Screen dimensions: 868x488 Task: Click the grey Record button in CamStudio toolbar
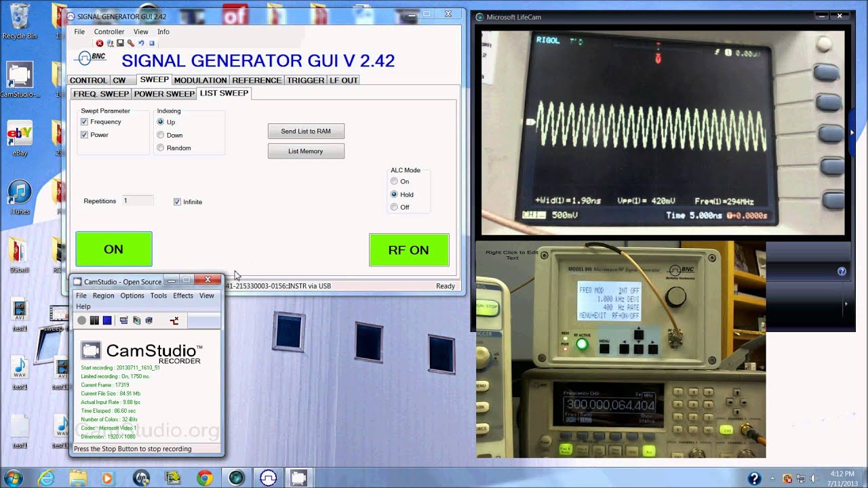81,320
